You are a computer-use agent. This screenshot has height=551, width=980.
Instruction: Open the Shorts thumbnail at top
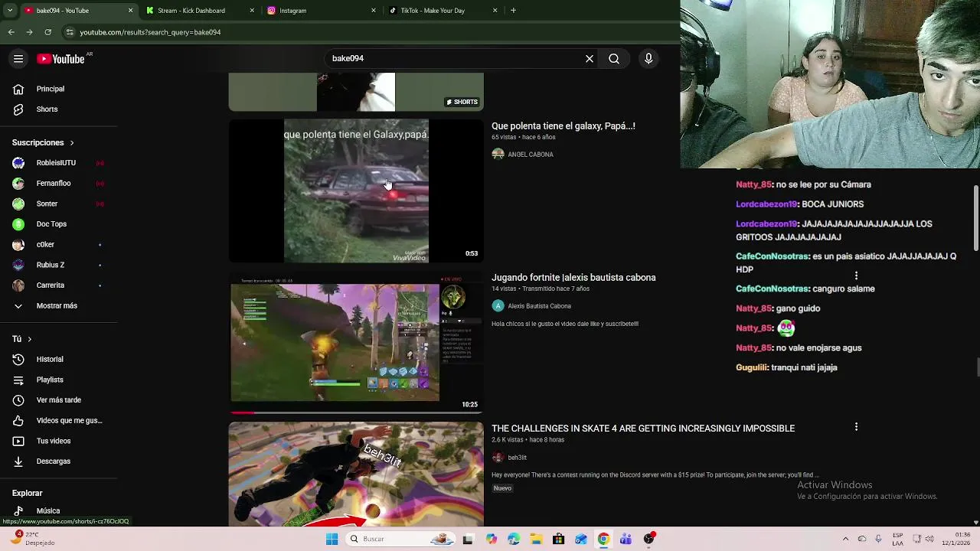tap(356, 92)
